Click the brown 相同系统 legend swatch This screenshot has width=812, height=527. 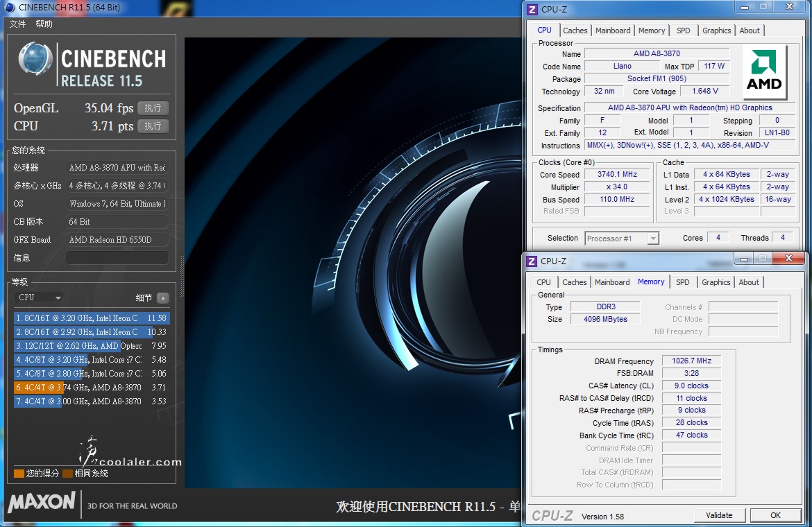(67, 473)
